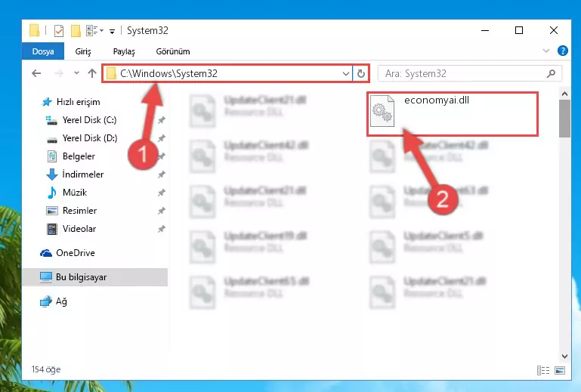Select the economyai.dll file icon
This screenshot has height=392, width=581.
click(382, 113)
